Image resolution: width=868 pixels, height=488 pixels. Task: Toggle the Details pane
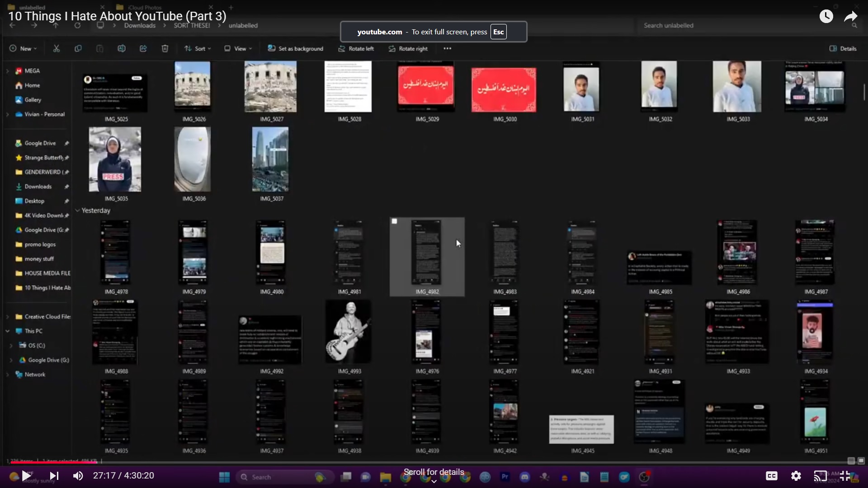coord(843,48)
